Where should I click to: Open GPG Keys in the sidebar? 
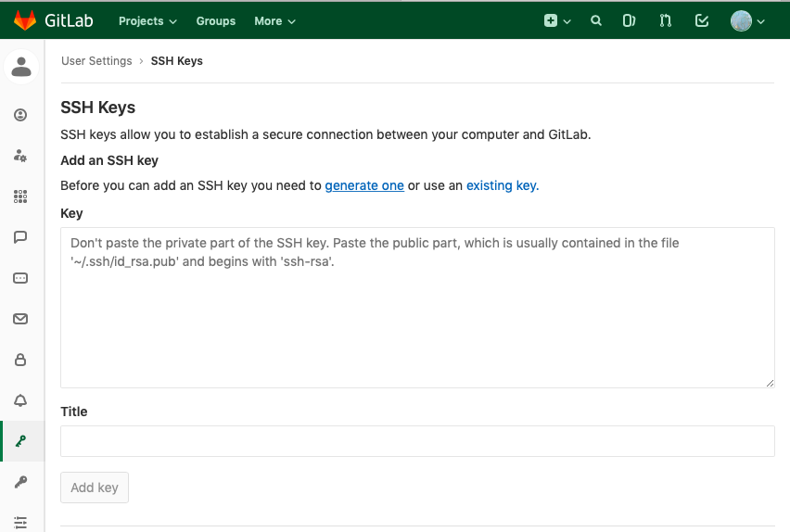coord(20,482)
